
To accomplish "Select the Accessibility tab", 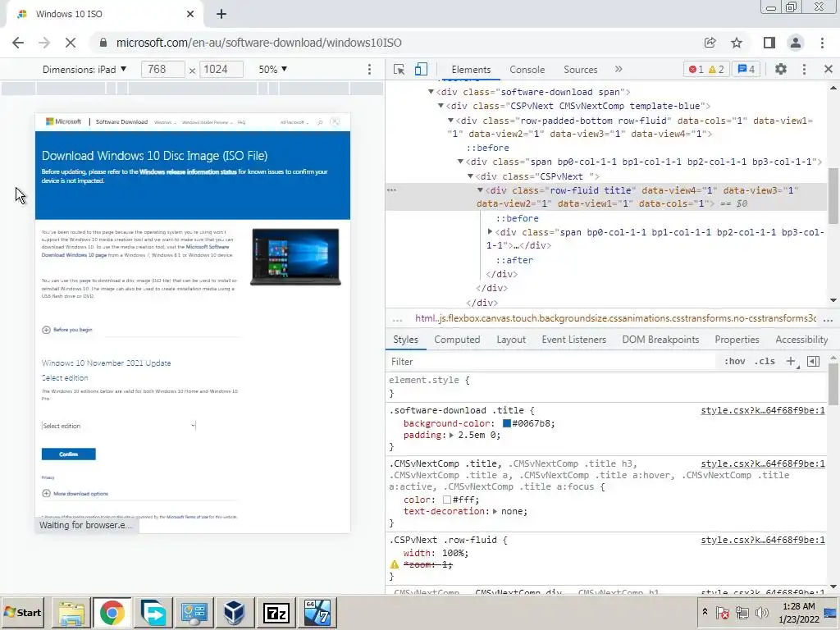I will pyautogui.click(x=801, y=340).
